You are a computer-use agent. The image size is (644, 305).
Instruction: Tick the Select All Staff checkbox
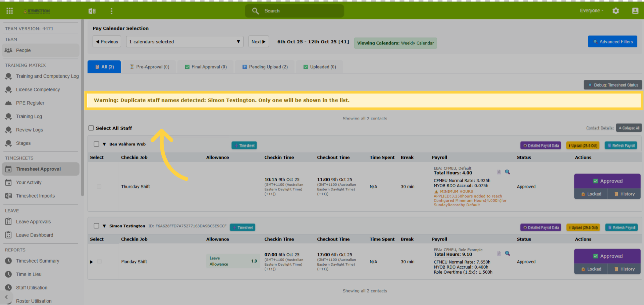coord(91,128)
